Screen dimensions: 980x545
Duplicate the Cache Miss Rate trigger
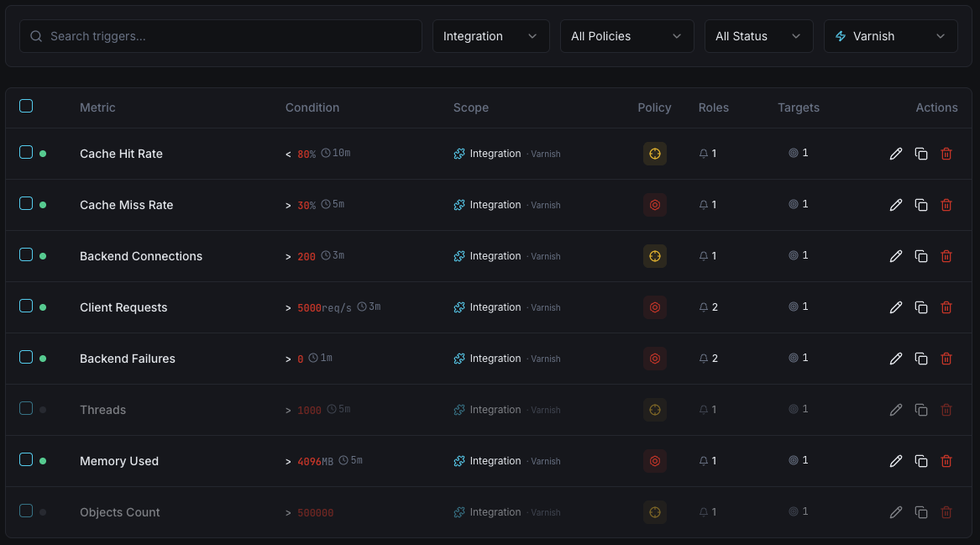921,205
